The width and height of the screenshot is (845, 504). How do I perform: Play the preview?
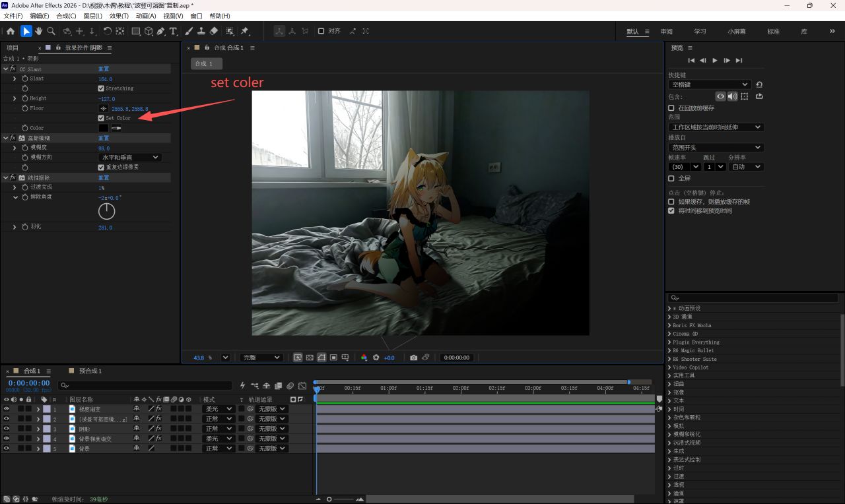pyautogui.click(x=715, y=60)
